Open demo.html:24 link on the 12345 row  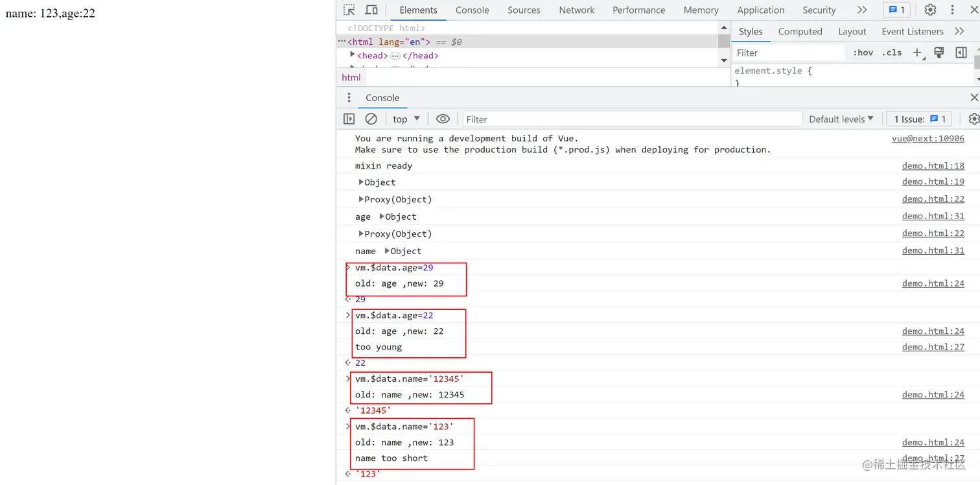[x=933, y=394]
